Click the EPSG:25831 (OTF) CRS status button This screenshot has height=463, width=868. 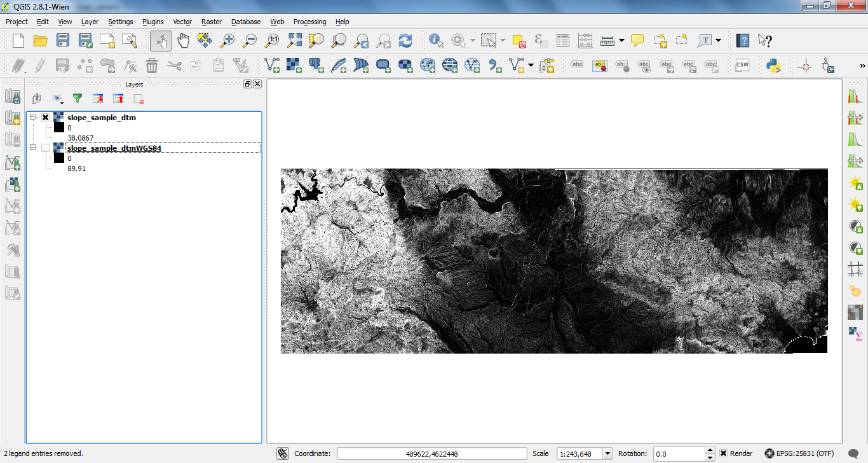click(x=799, y=453)
